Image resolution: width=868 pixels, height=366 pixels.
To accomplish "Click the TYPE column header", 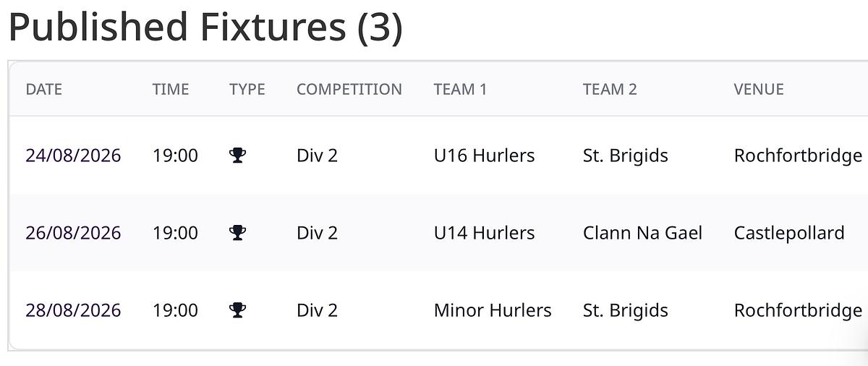I will coord(247,89).
